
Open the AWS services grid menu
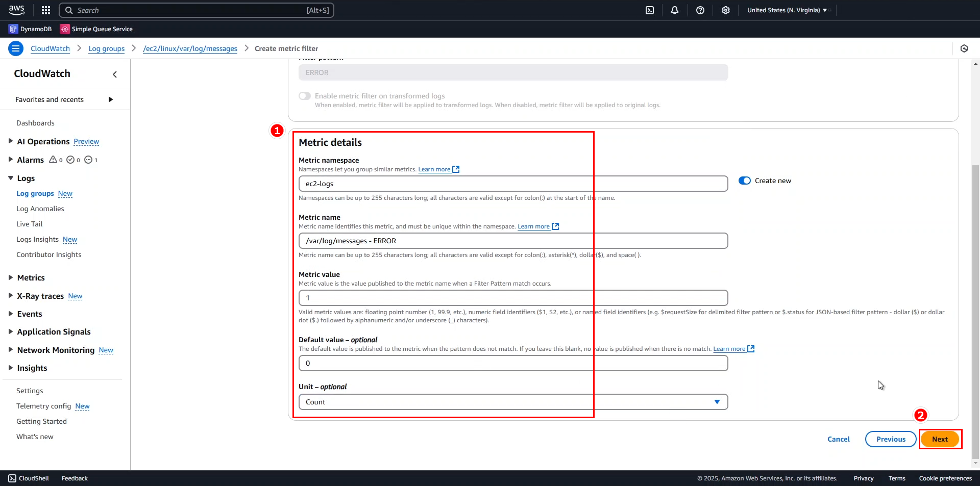pos(45,10)
